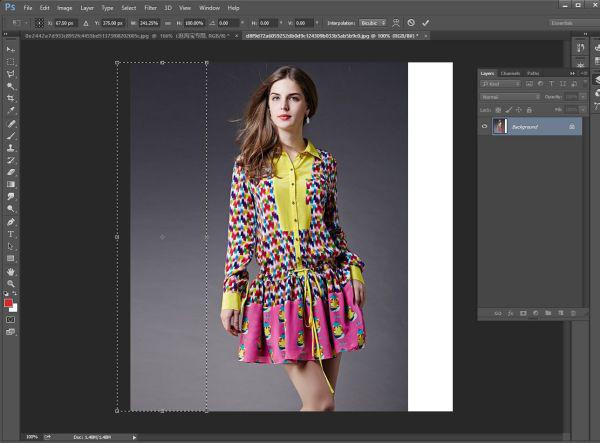Select the Rectangular Marquee tool
The image size is (600, 443).
pyautogui.click(x=11, y=61)
